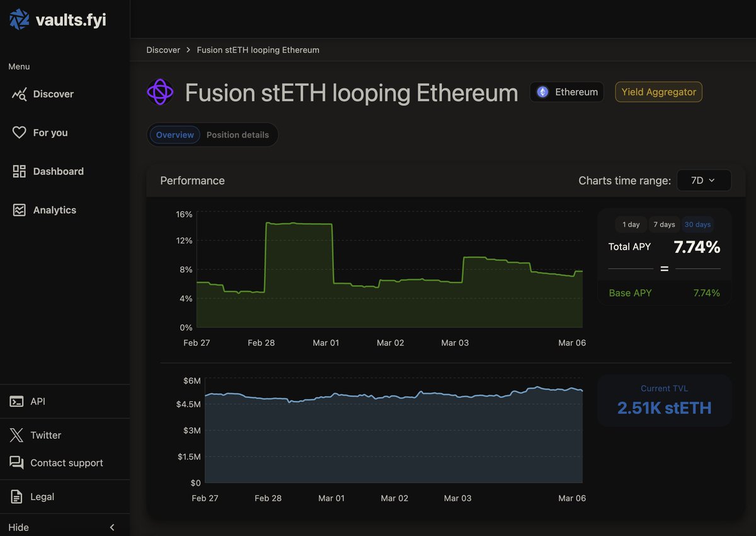Image resolution: width=756 pixels, height=536 pixels.
Task: Click the Total APY 7.74% value
Action: (697, 247)
